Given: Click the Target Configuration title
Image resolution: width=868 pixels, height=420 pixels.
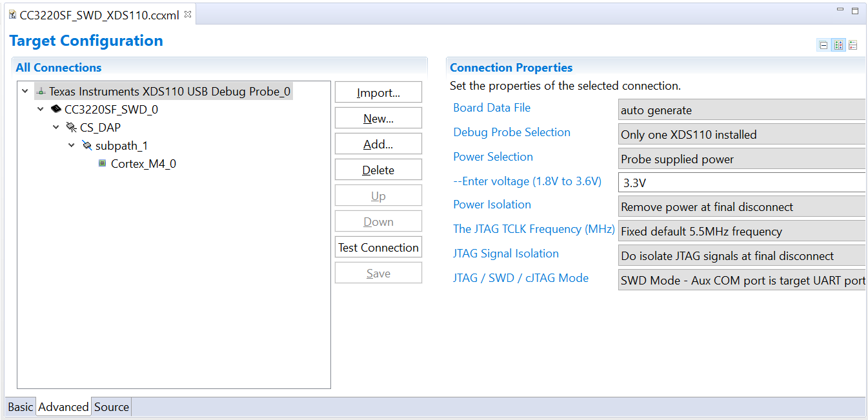Looking at the screenshot, I should 86,41.
